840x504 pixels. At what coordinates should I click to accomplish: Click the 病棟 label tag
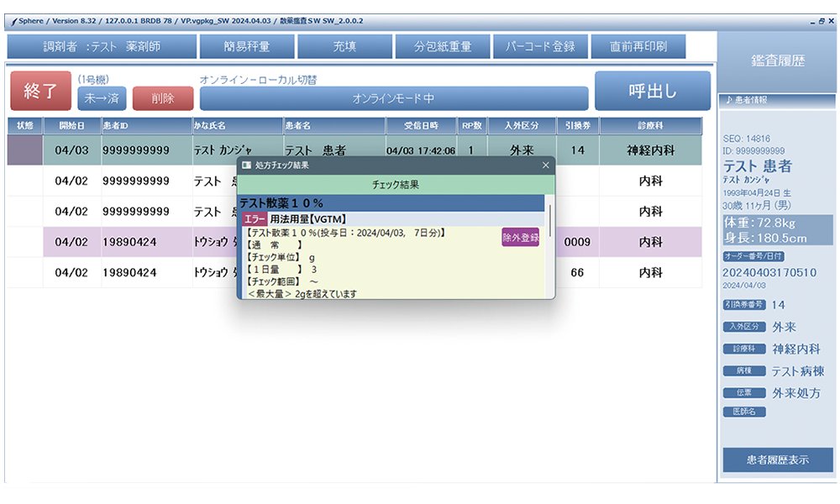tap(744, 370)
